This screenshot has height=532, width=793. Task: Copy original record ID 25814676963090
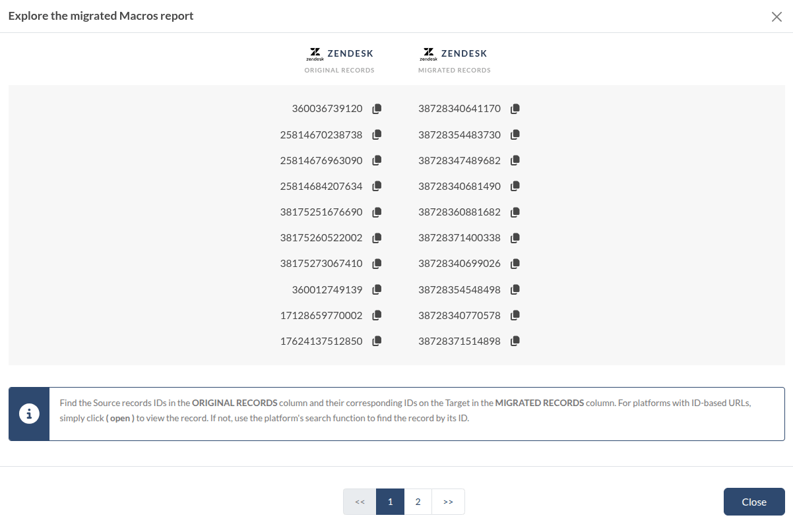coord(377,160)
